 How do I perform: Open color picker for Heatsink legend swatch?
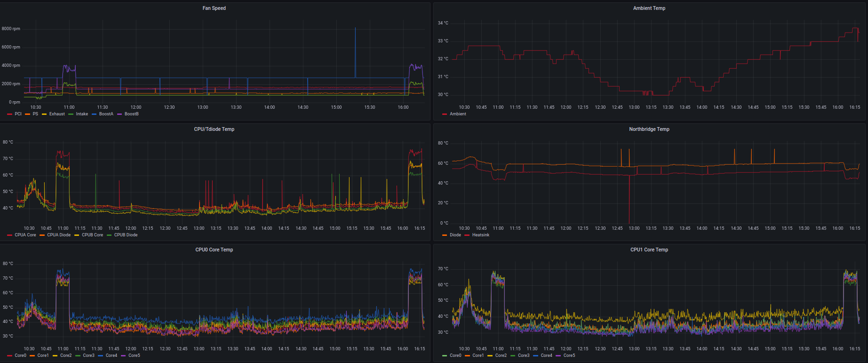467,235
